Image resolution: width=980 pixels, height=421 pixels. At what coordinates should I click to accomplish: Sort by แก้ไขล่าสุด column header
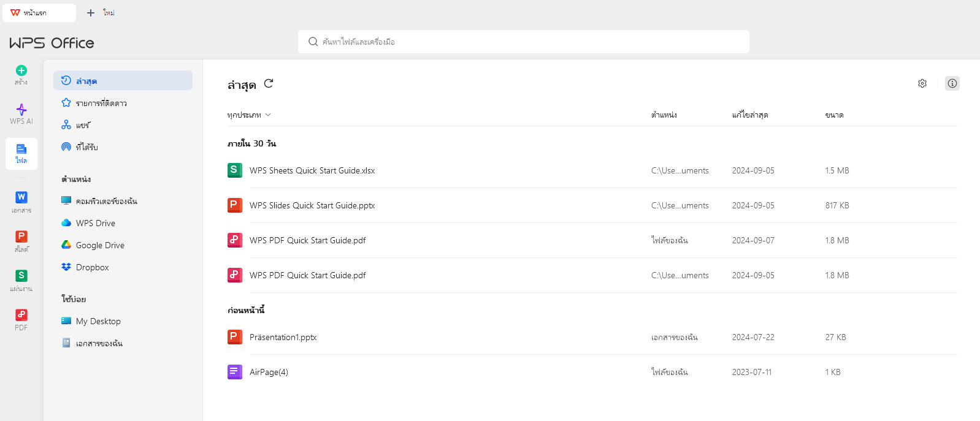tap(750, 115)
